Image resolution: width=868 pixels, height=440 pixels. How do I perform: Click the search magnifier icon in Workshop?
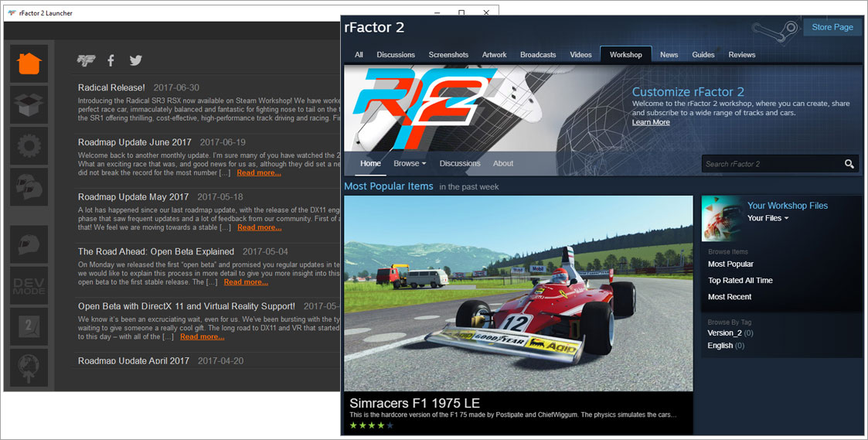point(849,164)
